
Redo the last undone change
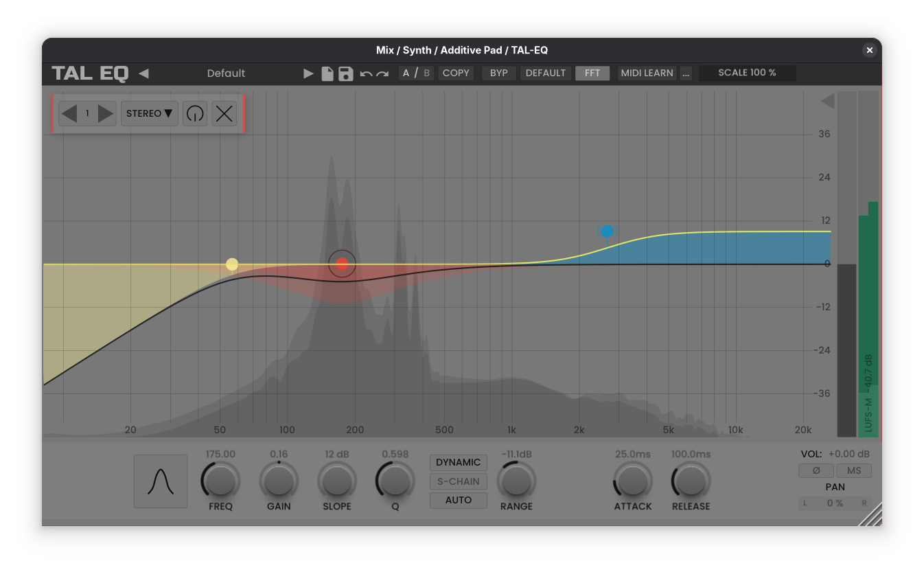pyautogui.click(x=381, y=73)
